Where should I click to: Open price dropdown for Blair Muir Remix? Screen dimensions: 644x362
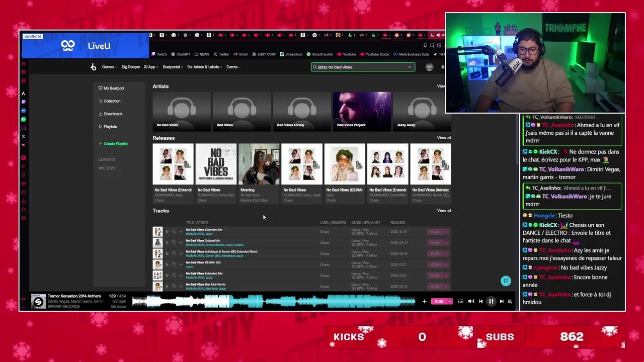[x=445, y=287]
